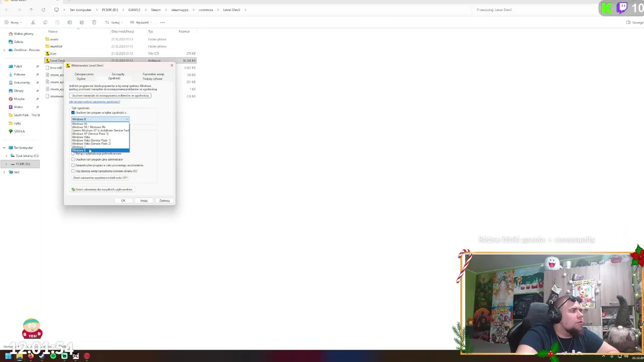This screenshot has width=644, height=362.
Task: Open Pobrane folder in sidebar
Action: (x=20, y=74)
